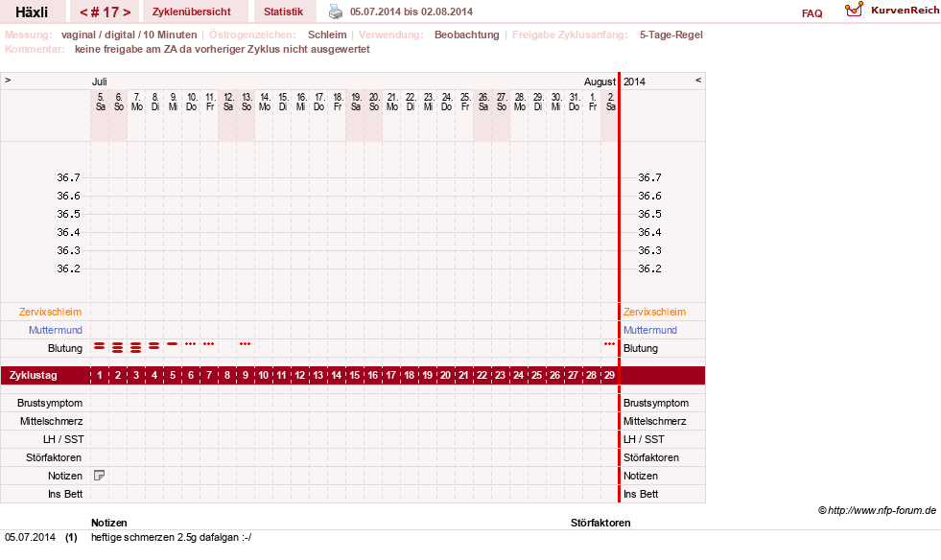Click the date header 27. So
Viewport: 941px width, 560px height.
(x=501, y=102)
